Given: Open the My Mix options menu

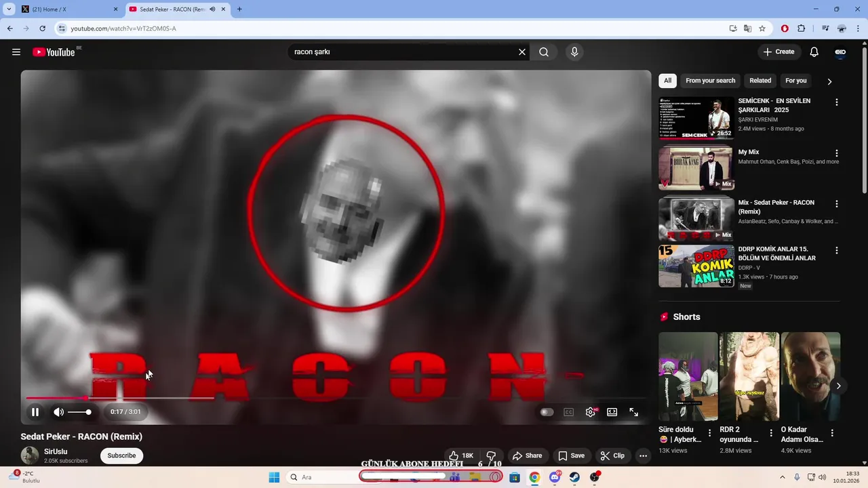Looking at the screenshot, I should click(x=837, y=154).
